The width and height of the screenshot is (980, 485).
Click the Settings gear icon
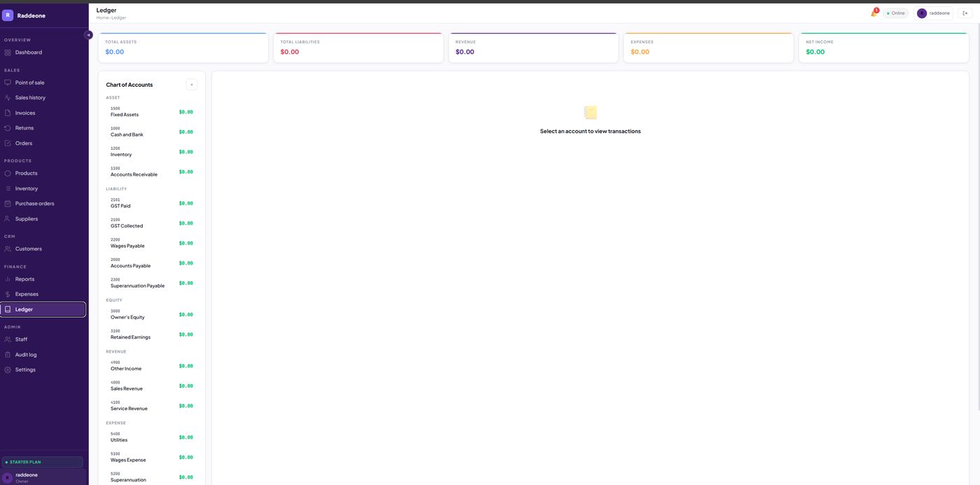[x=8, y=370]
